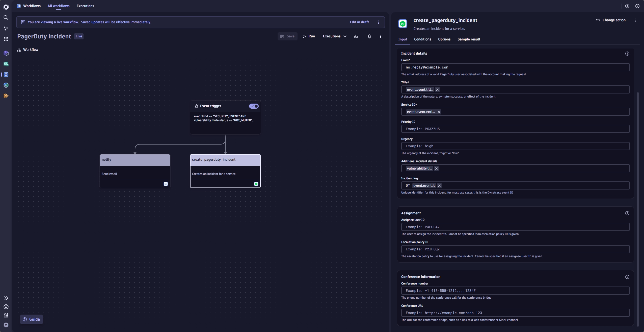Open the Davis AI sparkle icon in sidebar

point(6,28)
